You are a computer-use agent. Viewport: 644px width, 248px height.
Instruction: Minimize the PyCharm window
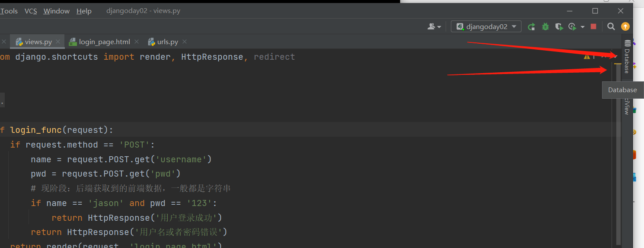569,11
